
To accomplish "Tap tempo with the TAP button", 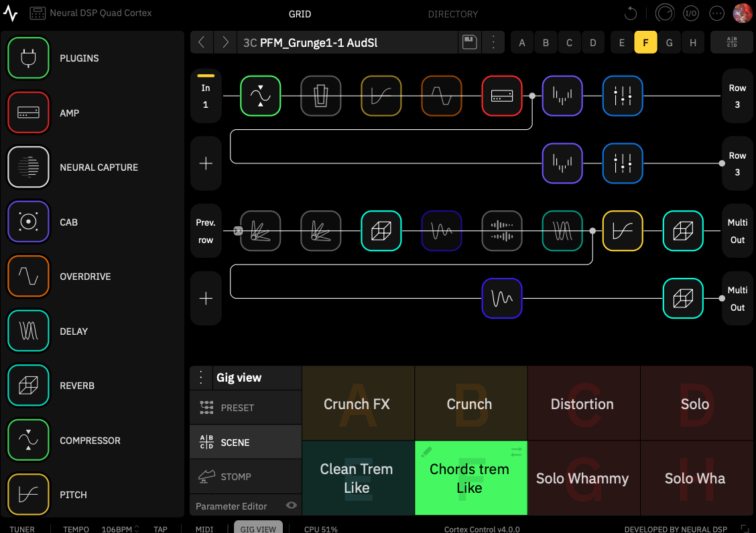I will pos(161,529).
